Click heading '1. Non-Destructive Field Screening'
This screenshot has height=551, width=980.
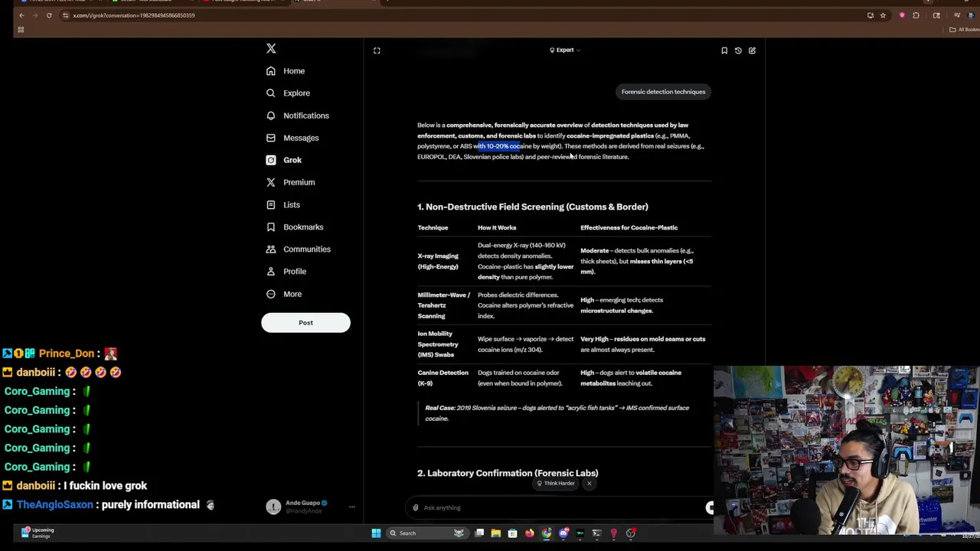click(x=533, y=207)
